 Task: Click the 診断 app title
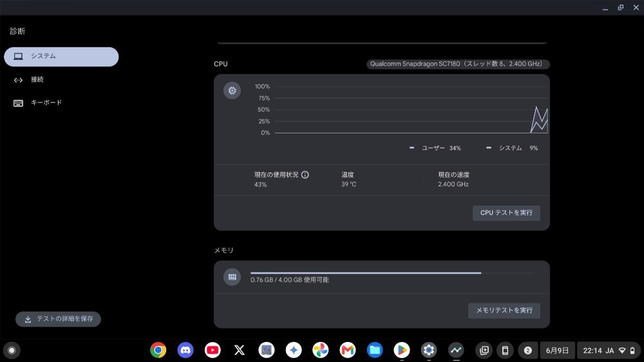click(17, 31)
